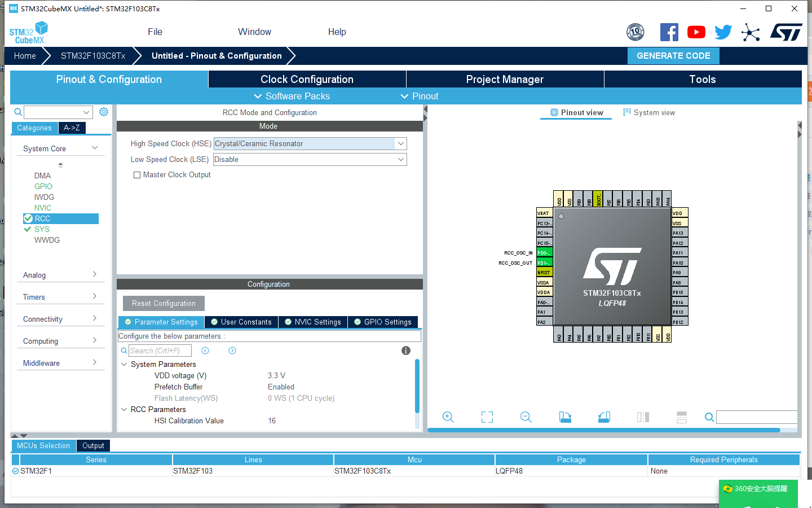Click the 360 security notification icon
The height and width of the screenshot is (508, 812).
728,489
